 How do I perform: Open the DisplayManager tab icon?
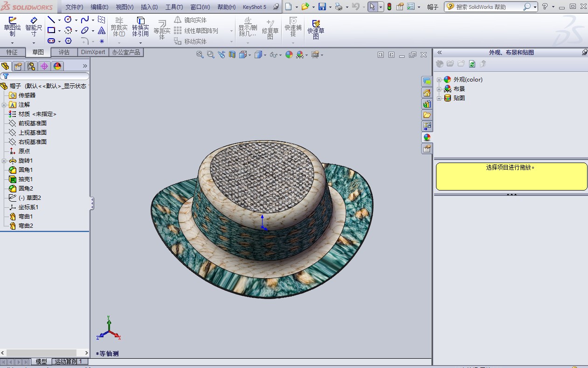pyautogui.click(x=57, y=66)
